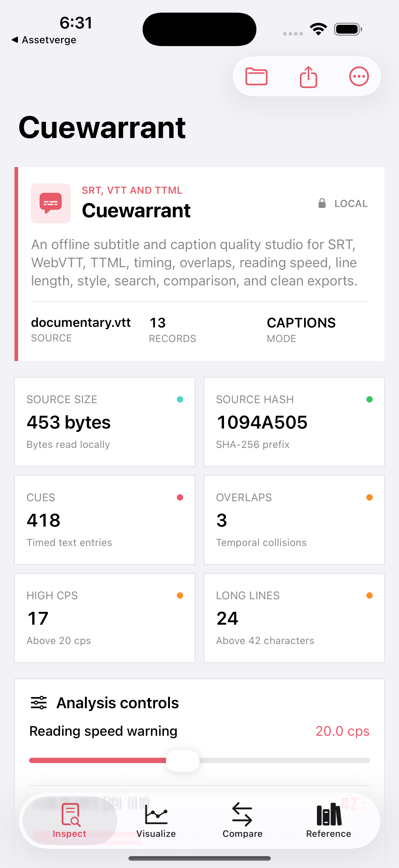This screenshot has width=399, height=868.
Task: Tap the CAPTIONS mode value
Action: (301, 323)
